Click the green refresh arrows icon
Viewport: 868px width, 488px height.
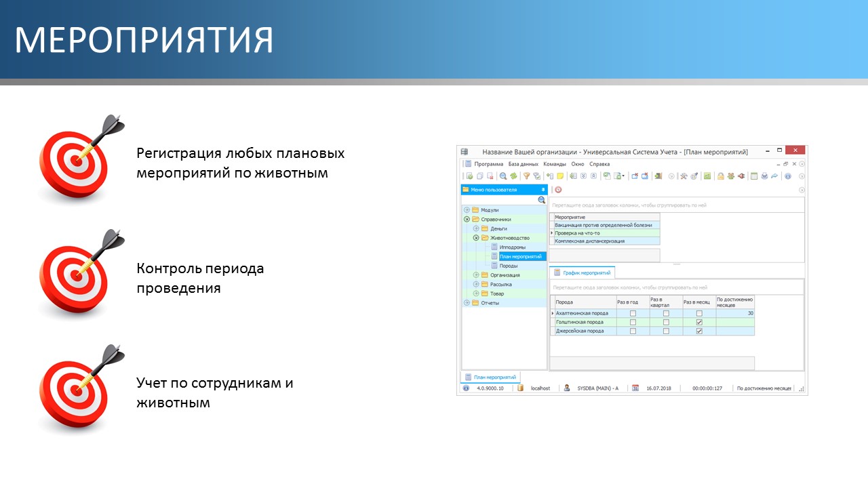point(513,176)
